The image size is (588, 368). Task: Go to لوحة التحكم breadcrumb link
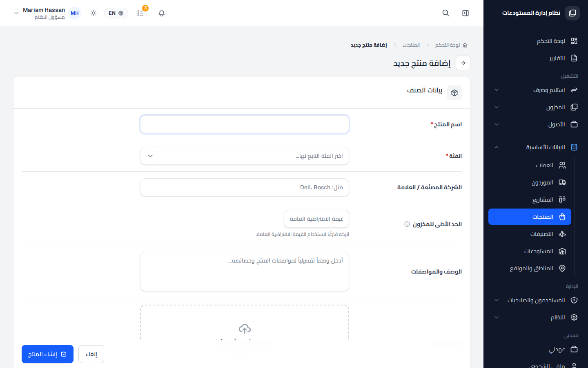click(x=448, y=45)
